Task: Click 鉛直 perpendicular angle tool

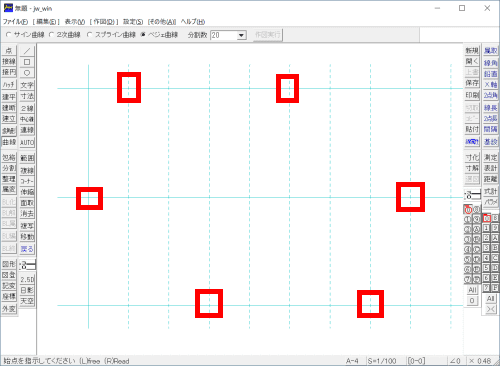Action: point(490,74)
